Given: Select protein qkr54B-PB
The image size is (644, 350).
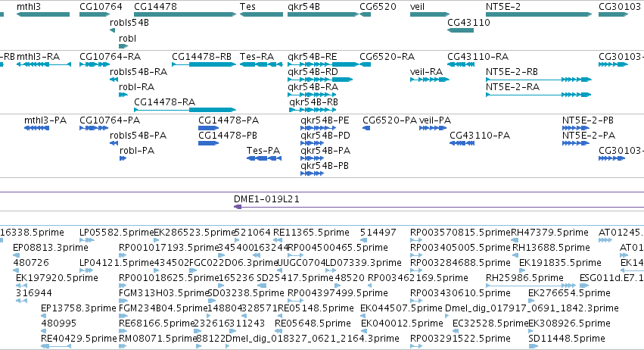Looking at the screenshot, I should [312, 173].
